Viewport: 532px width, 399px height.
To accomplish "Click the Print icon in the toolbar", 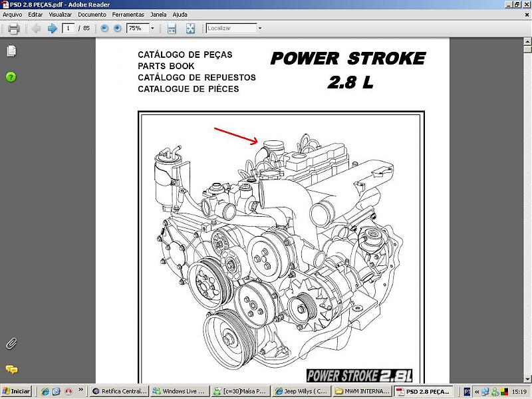I will click(x=13, y=29).
